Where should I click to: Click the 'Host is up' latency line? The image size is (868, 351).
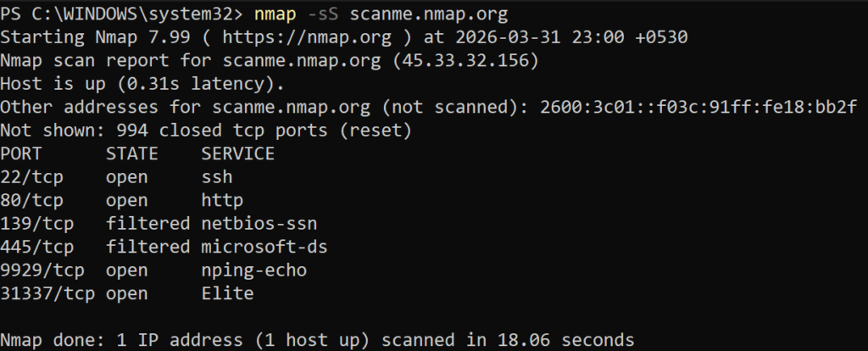click(142, 84)
